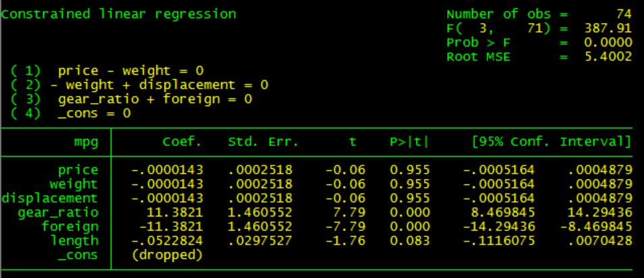Click the price variable row label
This screenshot has width=644, height=278.
tap(78, 170)
